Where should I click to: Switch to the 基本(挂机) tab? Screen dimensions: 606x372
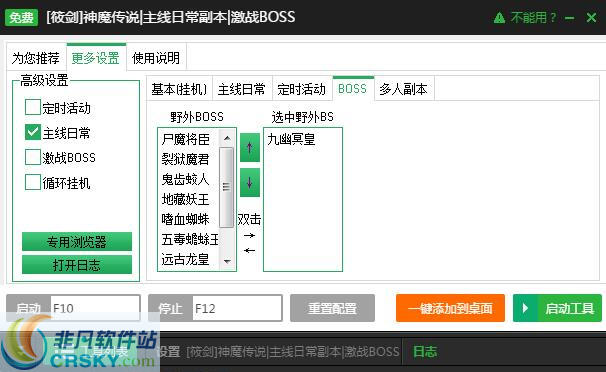coord(179,89)
